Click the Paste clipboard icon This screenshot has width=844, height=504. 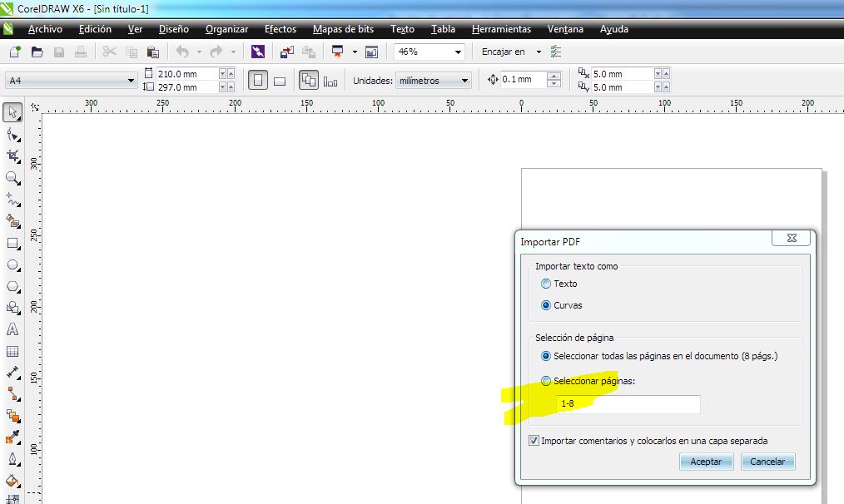pos(153,52)
